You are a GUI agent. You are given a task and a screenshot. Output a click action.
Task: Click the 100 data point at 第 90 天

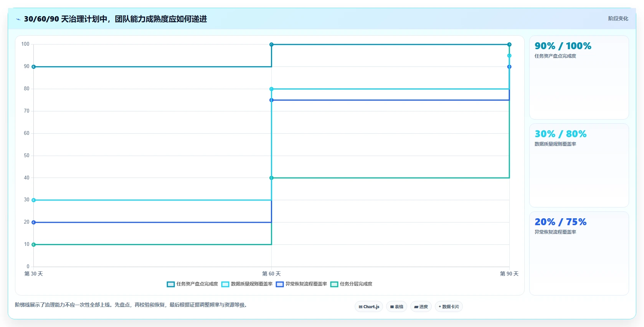pos(509,45)
